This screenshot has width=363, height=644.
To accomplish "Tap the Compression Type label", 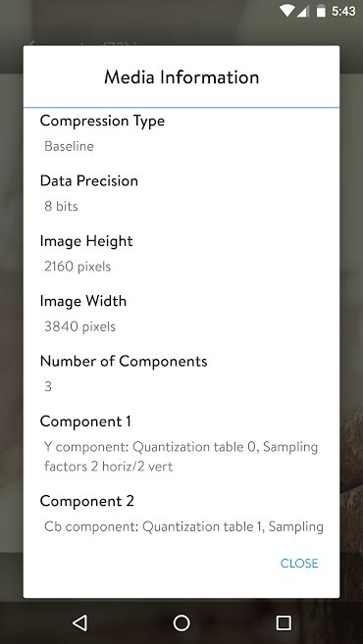I will click(102, 121).
